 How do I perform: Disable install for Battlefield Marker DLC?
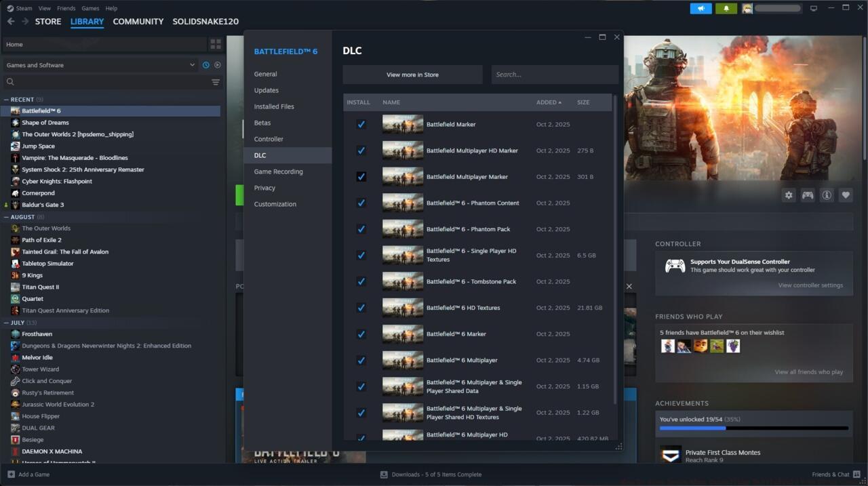pos(361,124)
